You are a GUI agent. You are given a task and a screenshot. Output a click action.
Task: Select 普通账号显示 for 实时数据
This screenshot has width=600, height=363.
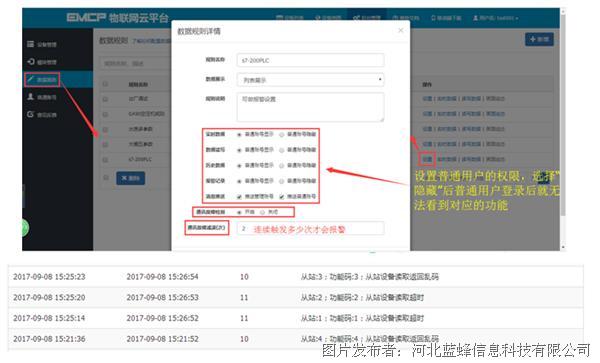pos(239,135)
